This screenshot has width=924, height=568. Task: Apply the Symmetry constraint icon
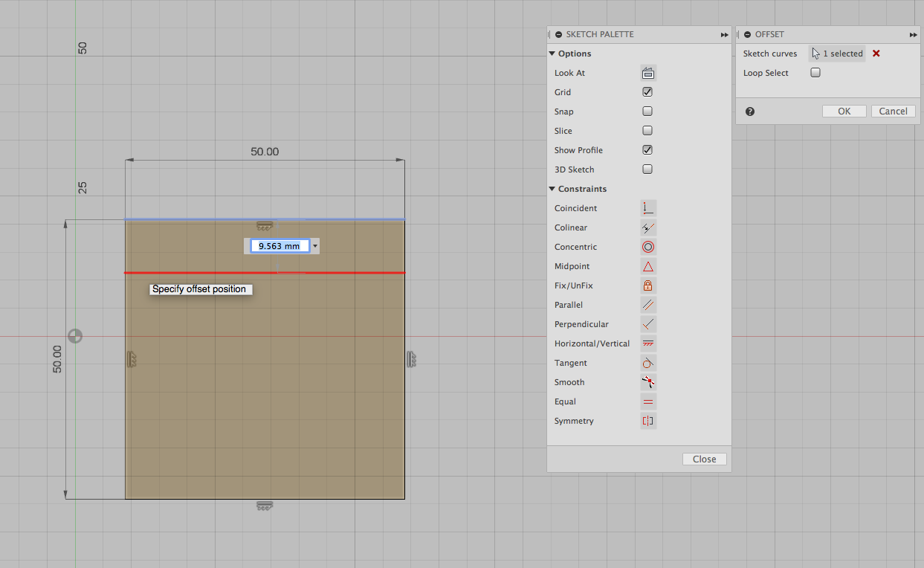click(647, 421)
